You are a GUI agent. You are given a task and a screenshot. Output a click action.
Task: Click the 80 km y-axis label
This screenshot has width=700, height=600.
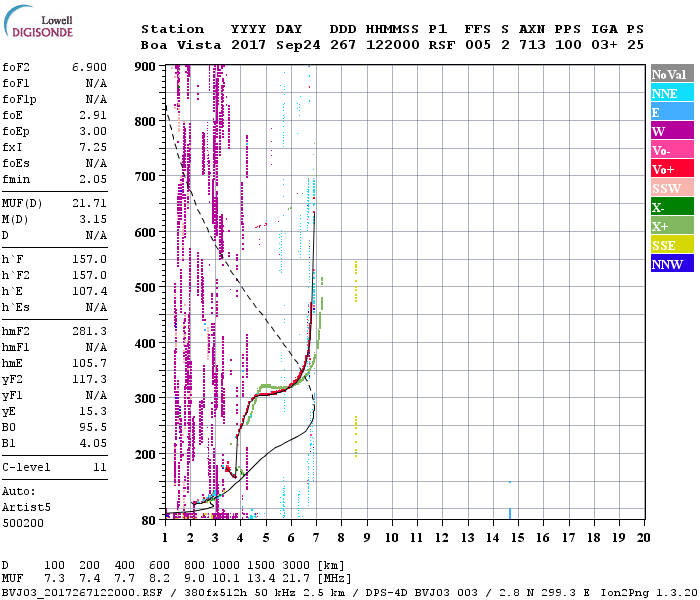[x=149, y=521]
